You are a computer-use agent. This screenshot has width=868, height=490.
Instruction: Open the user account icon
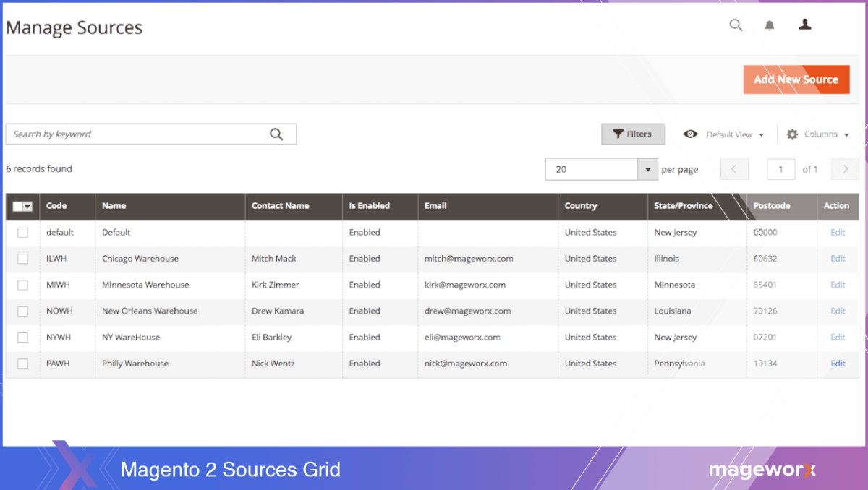point(804,25)
